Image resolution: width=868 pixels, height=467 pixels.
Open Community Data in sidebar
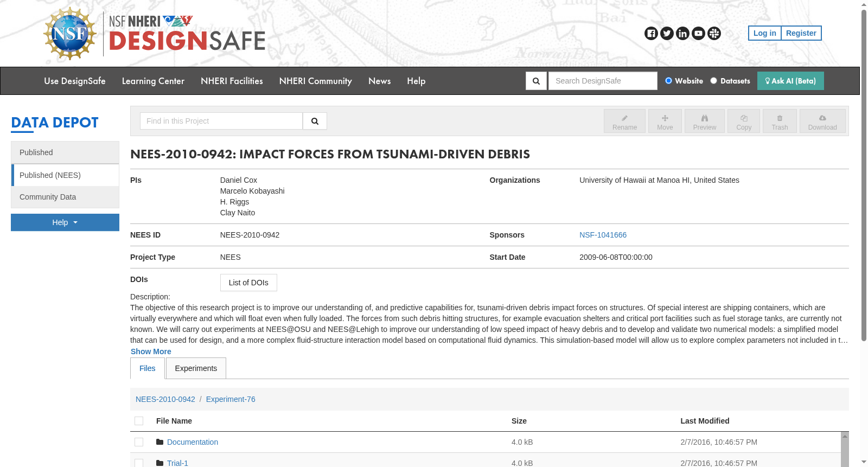[65, 197]
